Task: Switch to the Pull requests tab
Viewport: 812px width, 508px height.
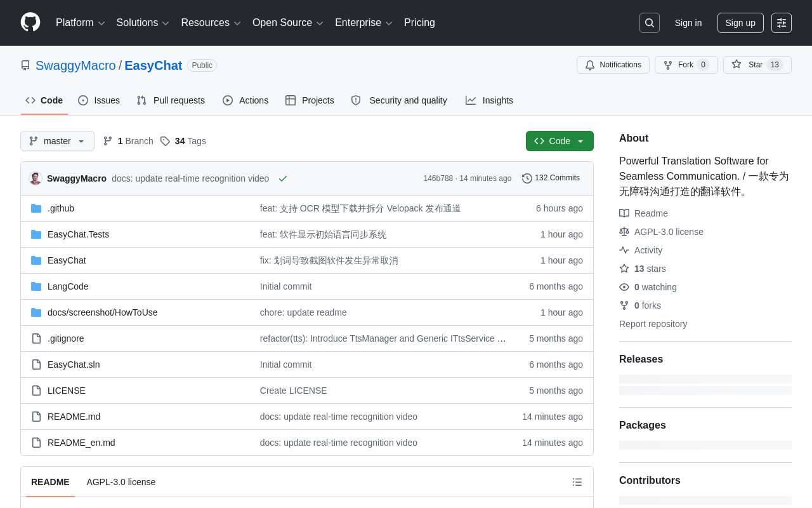Action: (171, 100)
